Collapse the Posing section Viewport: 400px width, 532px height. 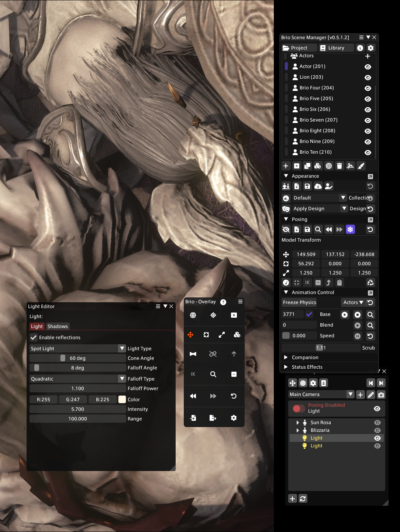coord(286,219)
